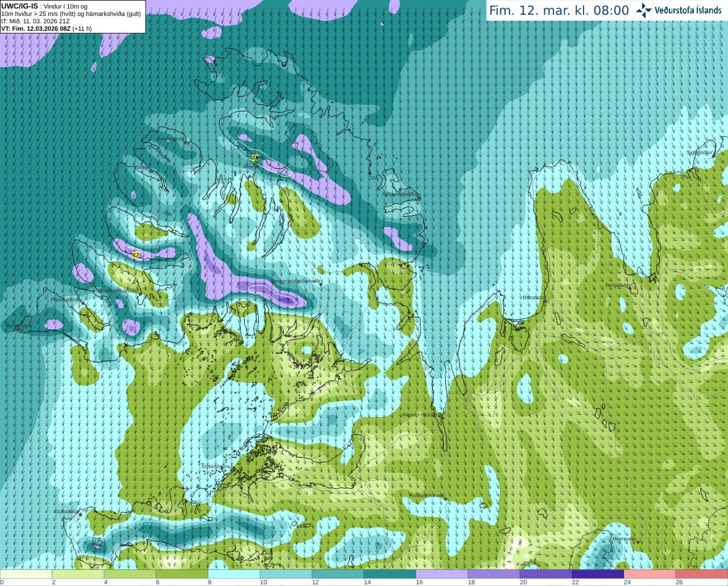Image resolution: width=728 pixels, height=586 pixels.
Task: Click the Flateyri station label
Action: coord(141,167)
